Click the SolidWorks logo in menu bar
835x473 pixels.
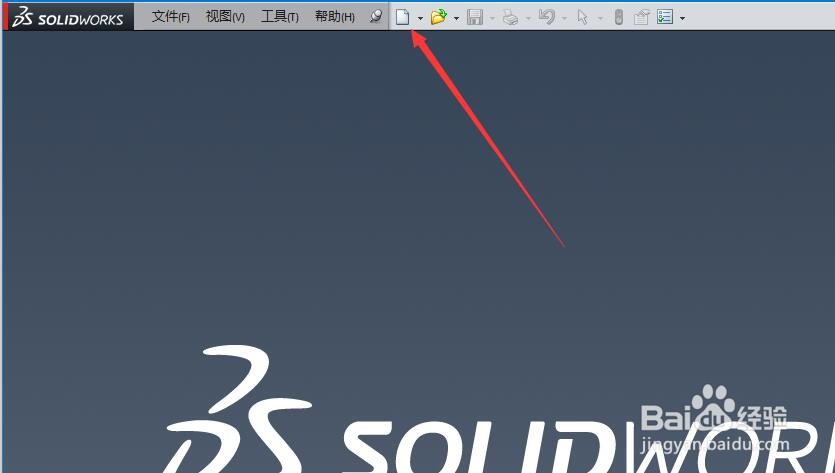click(68, 17)
